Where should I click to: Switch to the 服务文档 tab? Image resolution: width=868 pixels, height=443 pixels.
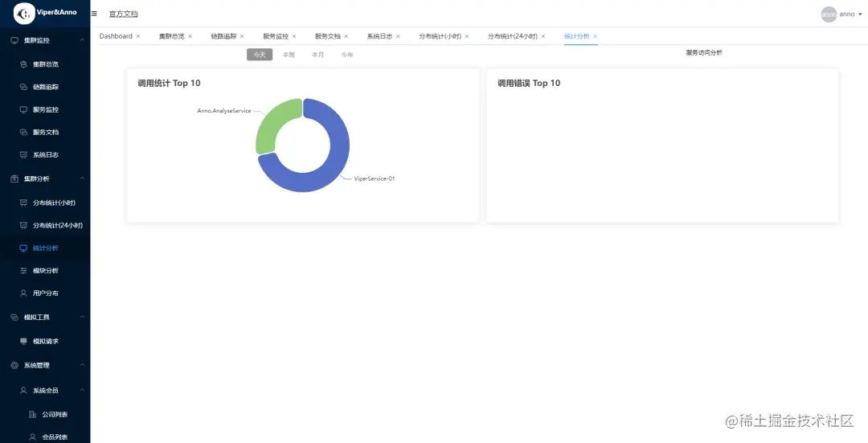(x=328, y=36)
